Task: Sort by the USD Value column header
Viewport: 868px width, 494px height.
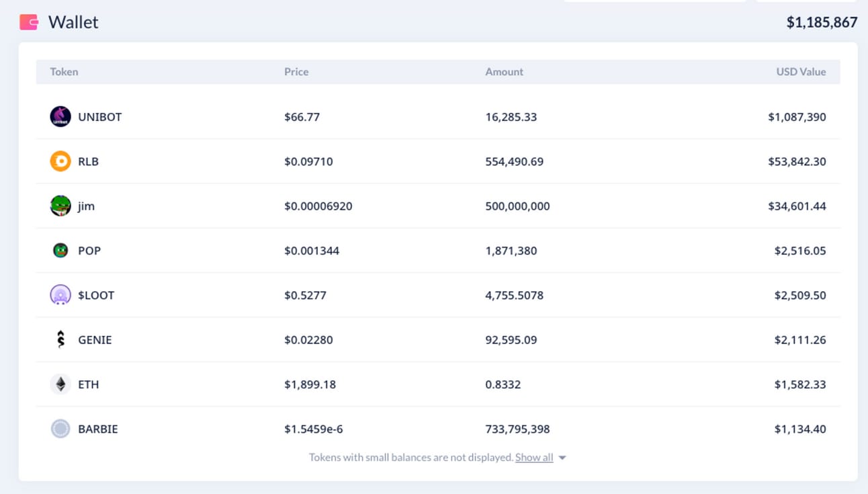Action: pos(801,72)
